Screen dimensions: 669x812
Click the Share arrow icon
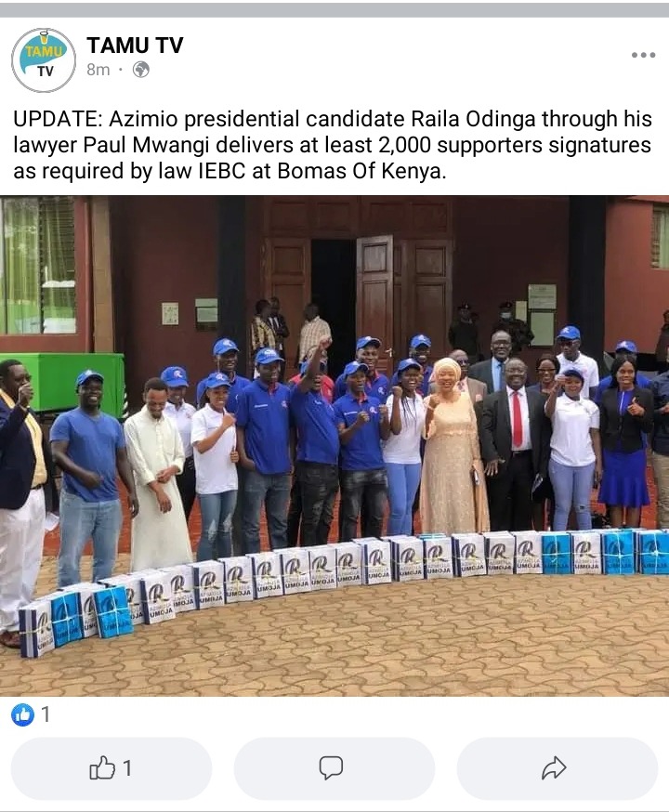[x=554, y=768]
